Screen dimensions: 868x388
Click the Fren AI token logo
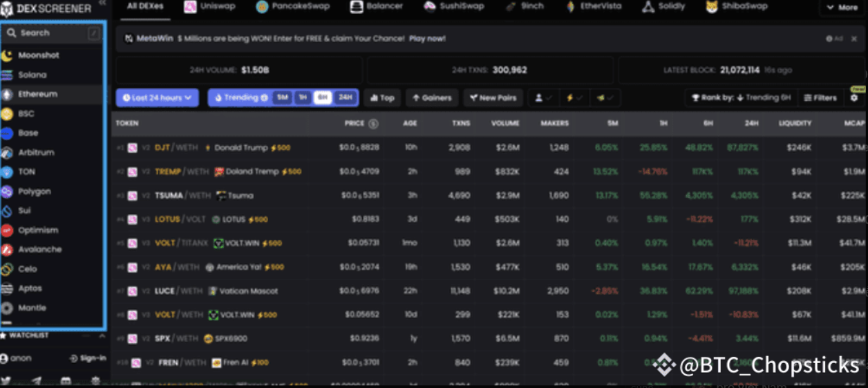pos(216,362)
